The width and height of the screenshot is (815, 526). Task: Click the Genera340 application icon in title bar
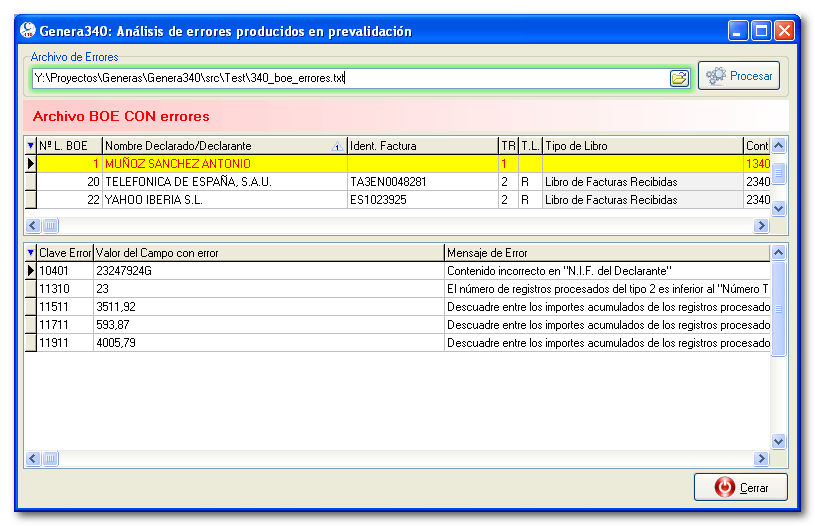pyautogui.click(x=28, y=31)
